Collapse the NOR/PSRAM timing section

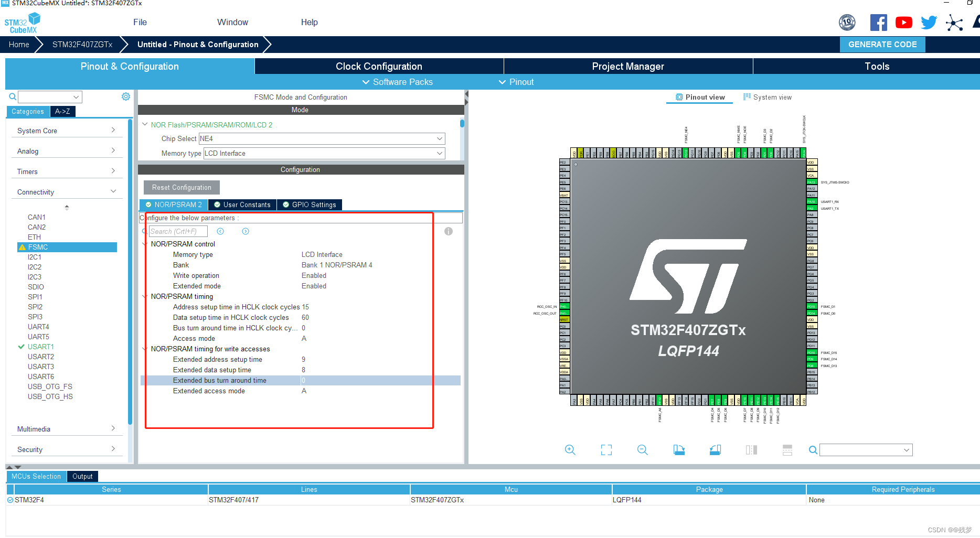pos(145,296)
